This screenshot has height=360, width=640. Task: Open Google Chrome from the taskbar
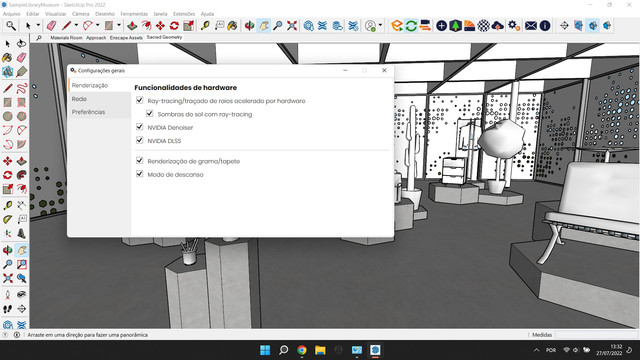[x=302, y=350]
